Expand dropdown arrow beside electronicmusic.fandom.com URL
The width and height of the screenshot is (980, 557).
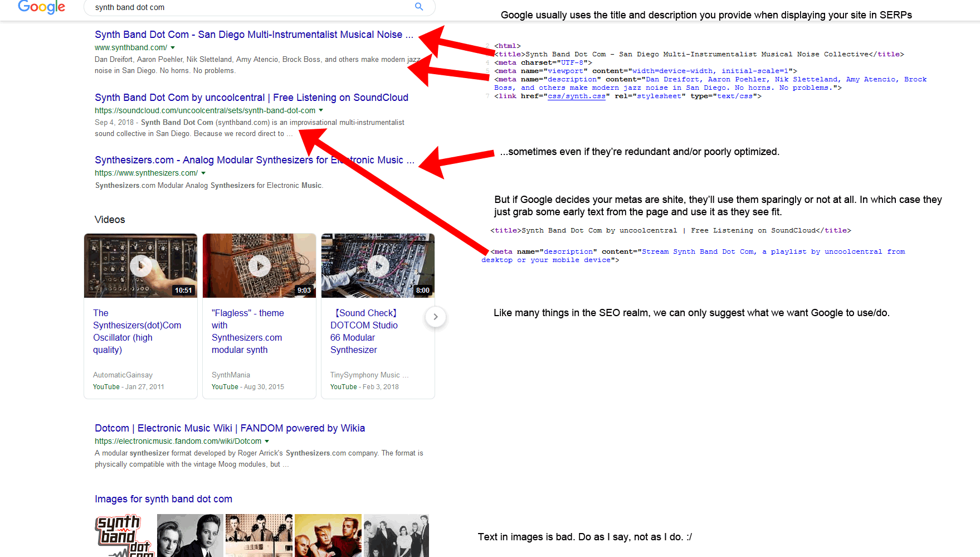[267, 442]
